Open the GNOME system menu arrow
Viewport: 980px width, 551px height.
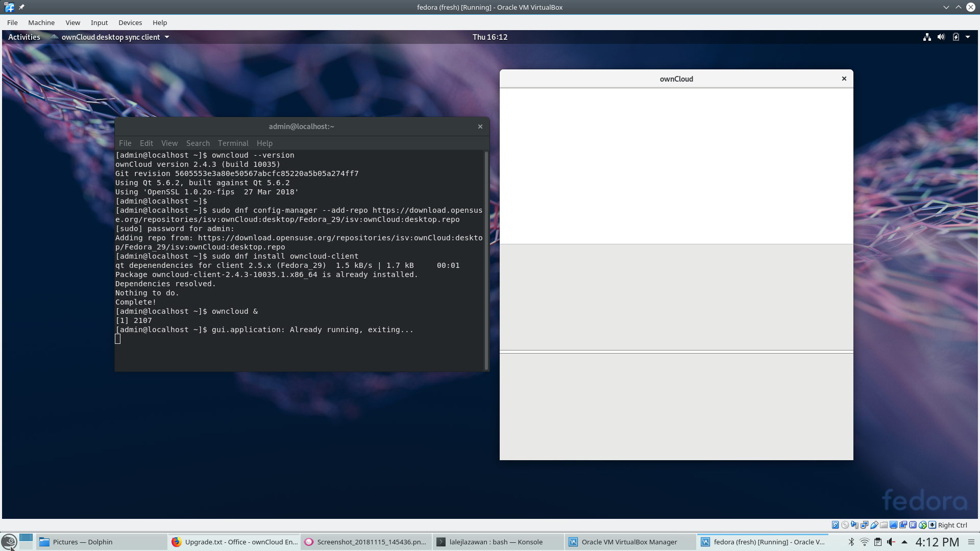pyautogui.click(x=968, y=37)
